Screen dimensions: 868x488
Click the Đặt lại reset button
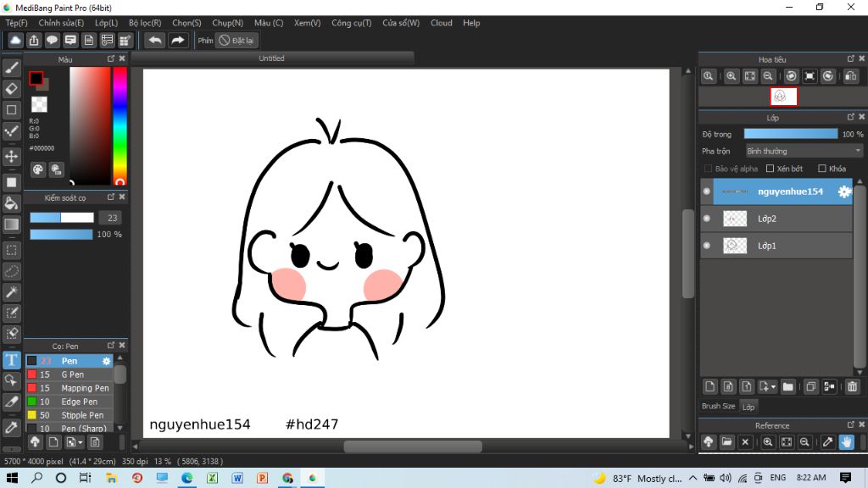(237, 41)
